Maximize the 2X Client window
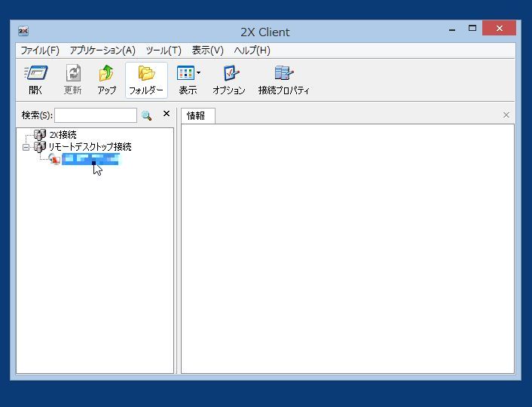 tap(472, 29)
